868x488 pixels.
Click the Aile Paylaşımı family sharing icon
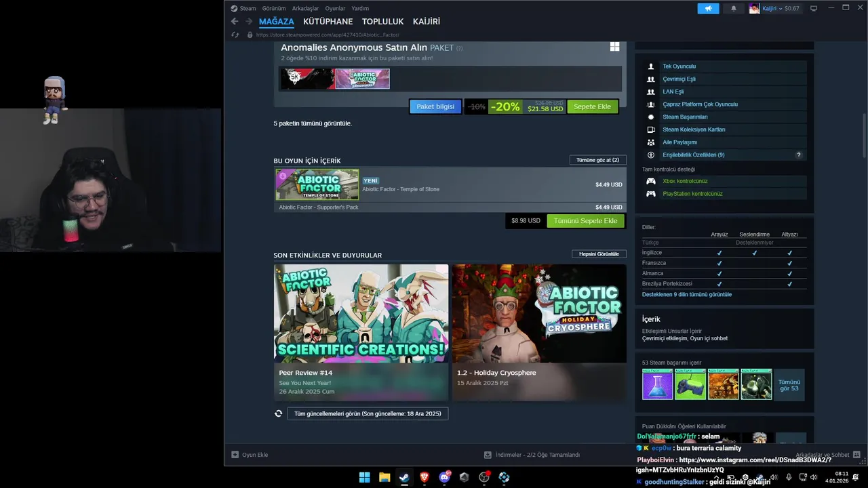(651, 142)
